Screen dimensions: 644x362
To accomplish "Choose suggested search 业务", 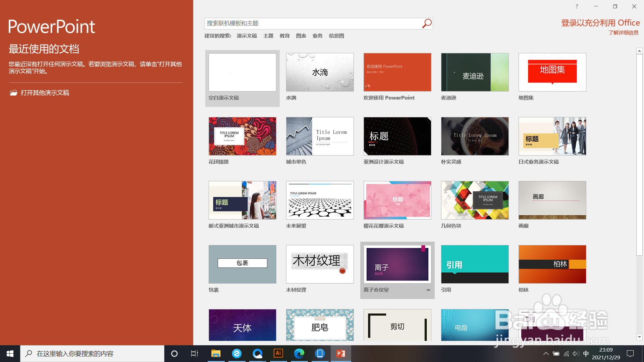I will coord(318,36).
